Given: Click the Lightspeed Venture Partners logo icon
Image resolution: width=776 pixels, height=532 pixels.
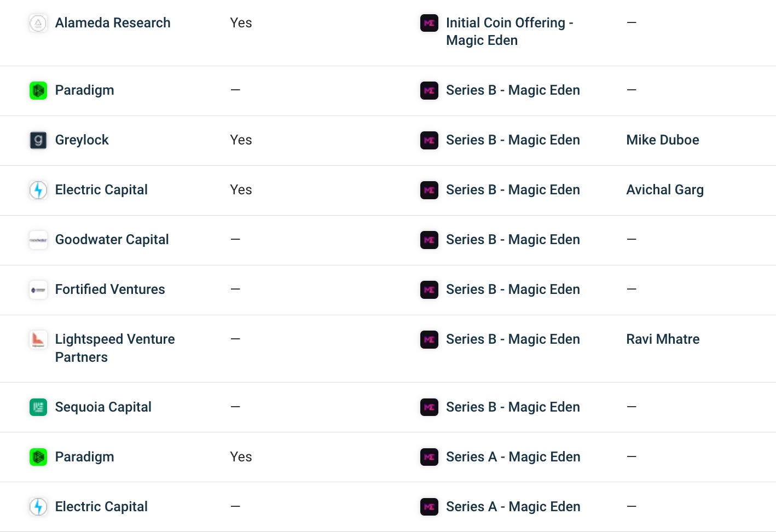Looking at the screenshot, I should pyautogui.click(x=38, y=339).
